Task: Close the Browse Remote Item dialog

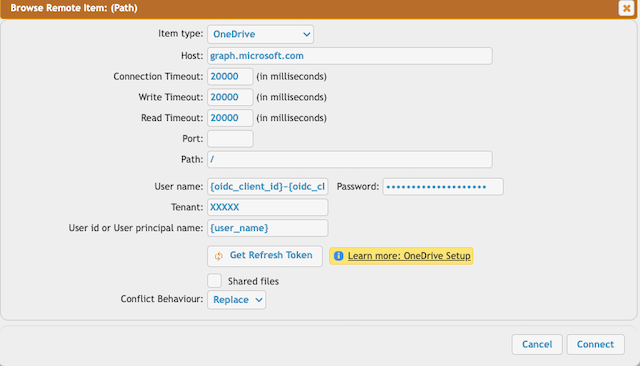Action: coord(626,8)
